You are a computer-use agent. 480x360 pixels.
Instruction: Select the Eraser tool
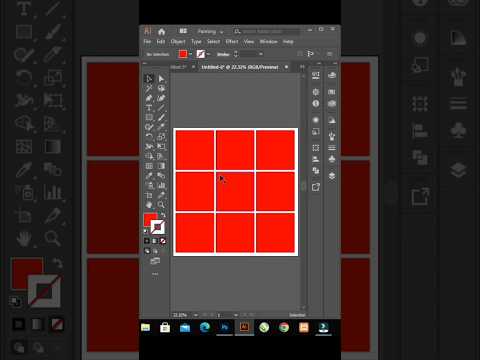161,127
